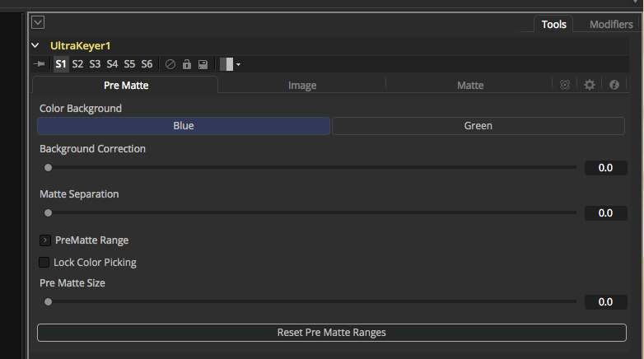
Task: Click the Matte Separation slider handle
Action: point(48,212)
